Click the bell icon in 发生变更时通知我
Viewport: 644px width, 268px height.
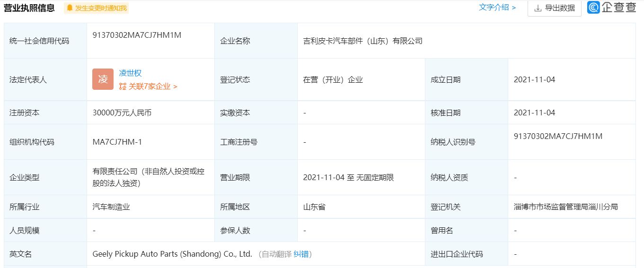pyautogui.click(x=70, y=8)
